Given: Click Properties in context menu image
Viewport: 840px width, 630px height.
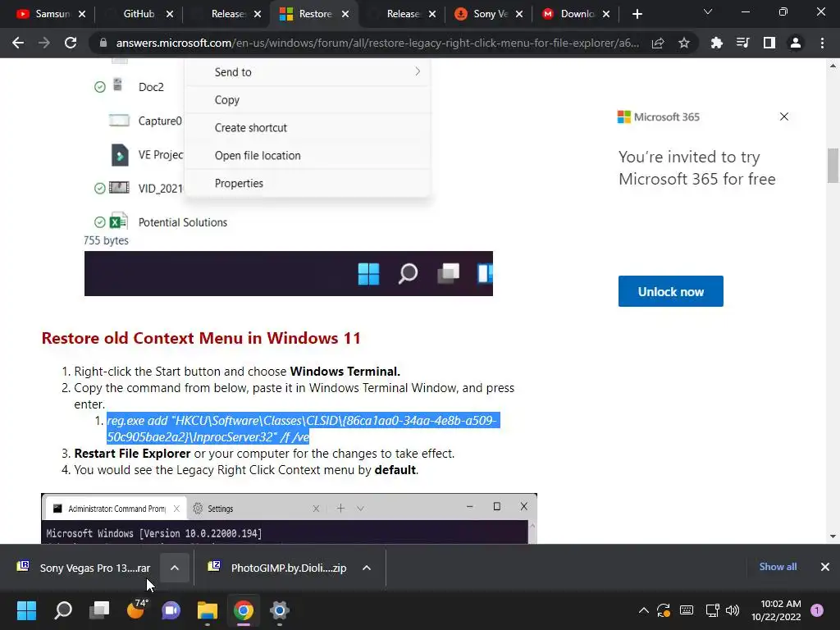Looking at the screenshot, I should point(239,183).
